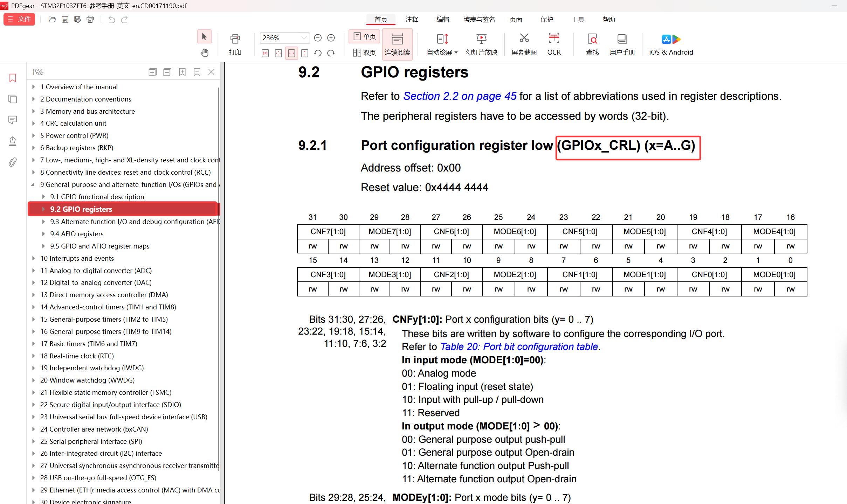Image resolution: width=847 pixels, height=504 pixels.
Task: Expand bookmark 1 Overview of the manual
Action: click(34, 87)
